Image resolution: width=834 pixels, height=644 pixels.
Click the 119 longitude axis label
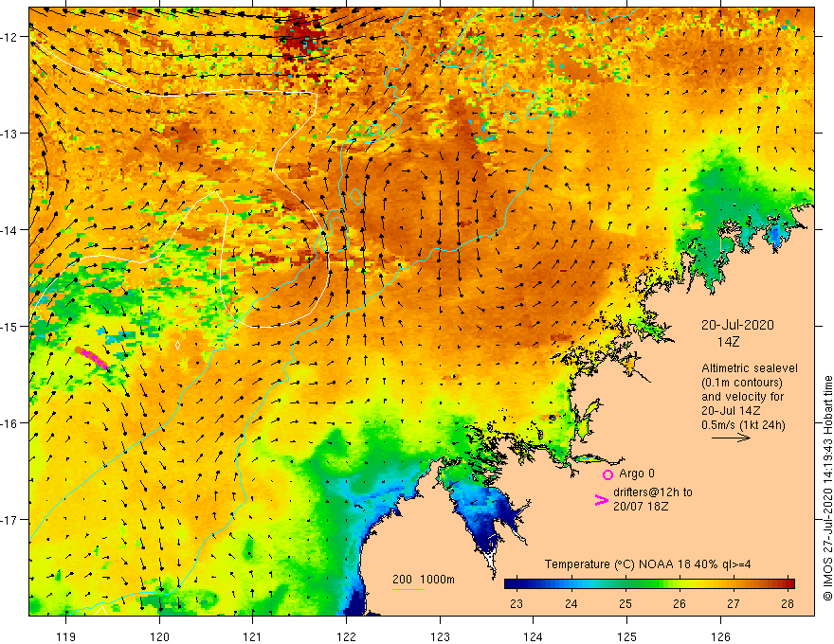66,636
